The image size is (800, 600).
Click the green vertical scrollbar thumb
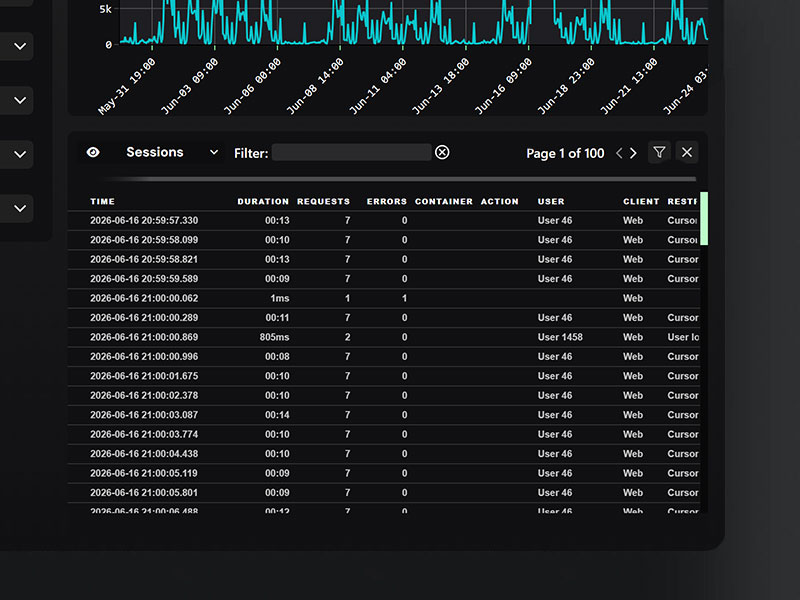click(x=704, y=218)
